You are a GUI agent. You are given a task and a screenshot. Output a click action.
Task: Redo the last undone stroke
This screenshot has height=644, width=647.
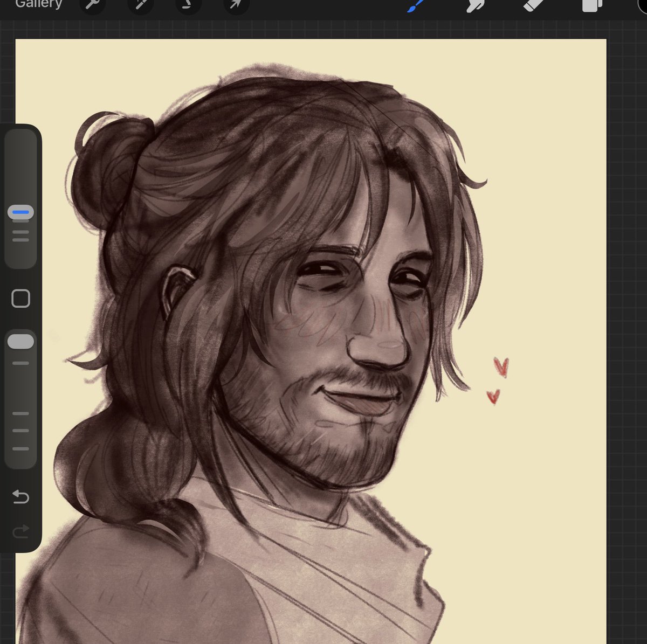pos(20,532)
